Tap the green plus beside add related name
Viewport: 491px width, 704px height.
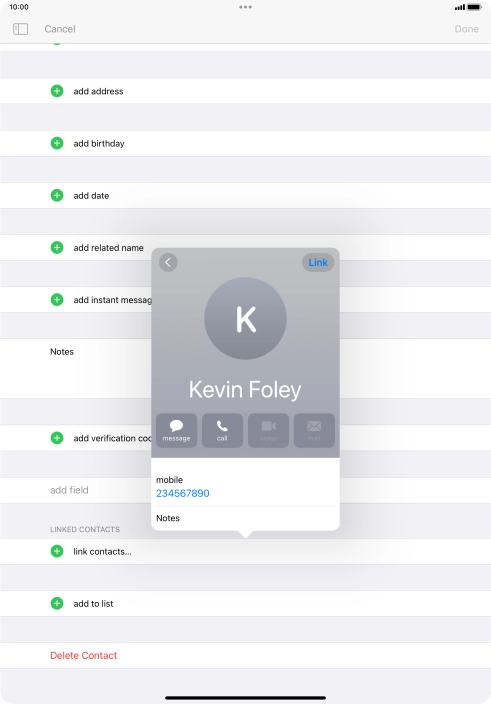57,247
